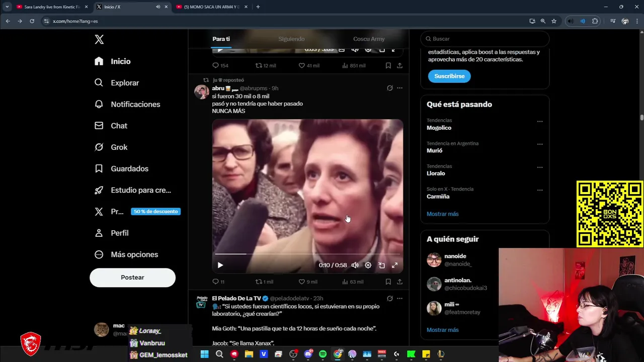Open Notificaciones in the sidebar
The height and width of the screenshot is (362, 644).
point(127,104)
